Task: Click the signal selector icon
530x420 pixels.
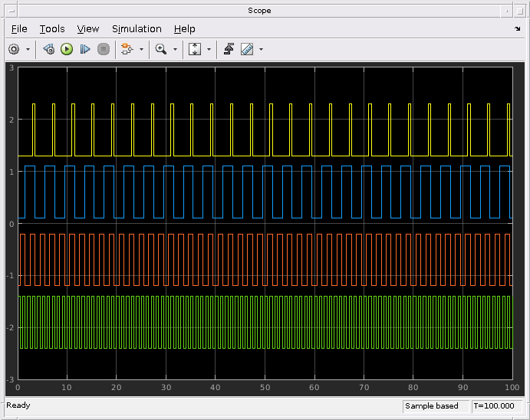Action: pyautogui.click(x=127, y=49)
